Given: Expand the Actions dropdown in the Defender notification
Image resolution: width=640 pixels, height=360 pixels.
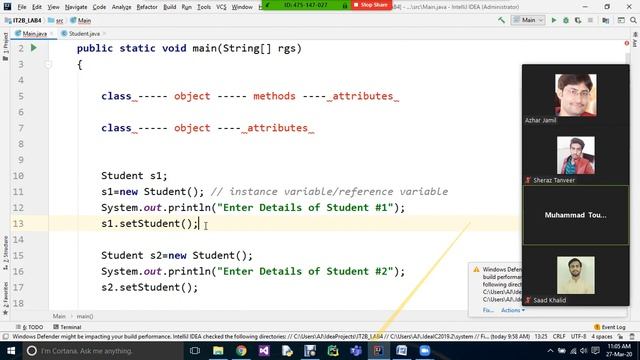Looking at the screenshot, I should (513, 310).
